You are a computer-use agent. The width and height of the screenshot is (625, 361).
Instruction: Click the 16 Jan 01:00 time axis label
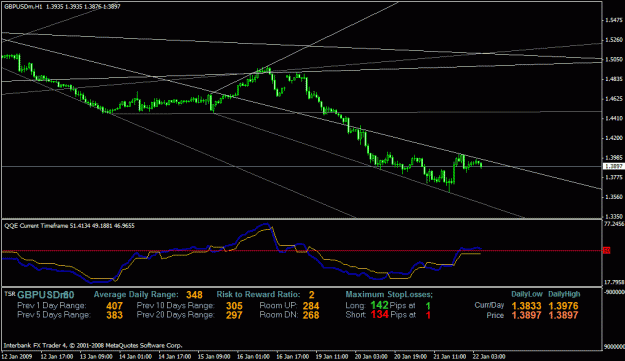[254, 356]
